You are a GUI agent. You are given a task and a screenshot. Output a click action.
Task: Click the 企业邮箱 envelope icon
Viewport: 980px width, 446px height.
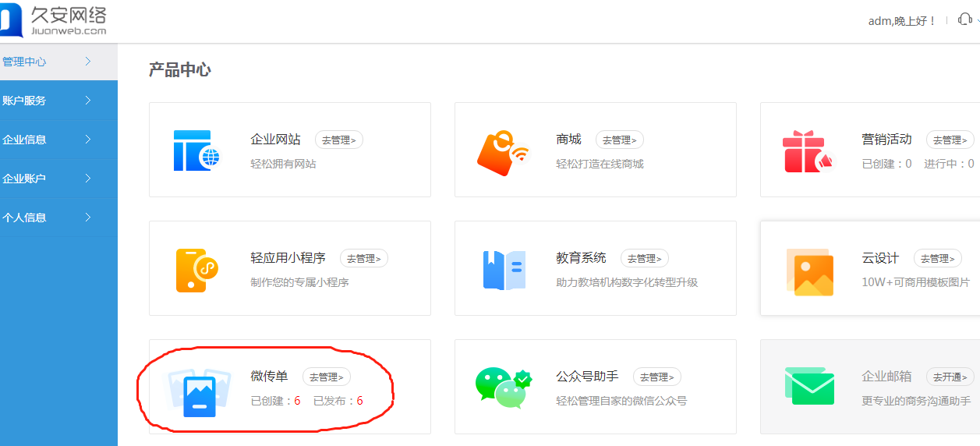(809, 386)
